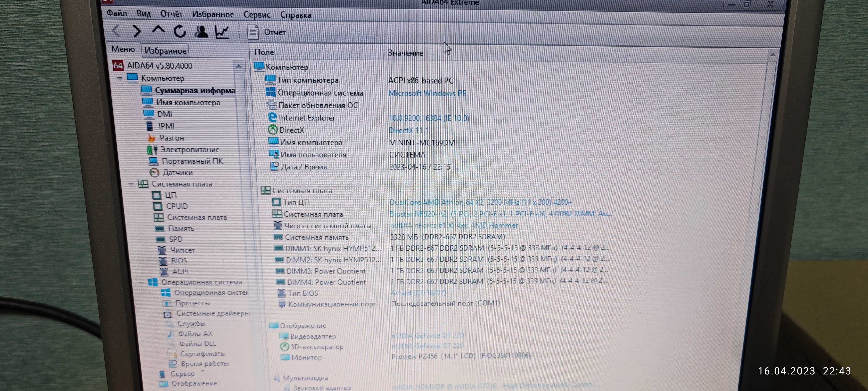Screen dimensions: 868x391
Task: Collapse the Операционная система tree node
Action: pos(142,282)
